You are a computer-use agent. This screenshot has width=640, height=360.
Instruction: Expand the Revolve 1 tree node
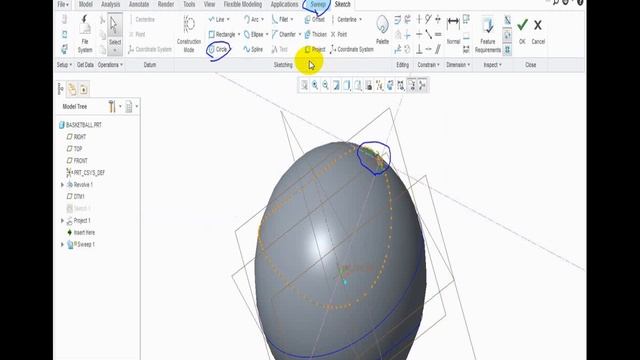point(62,185)
